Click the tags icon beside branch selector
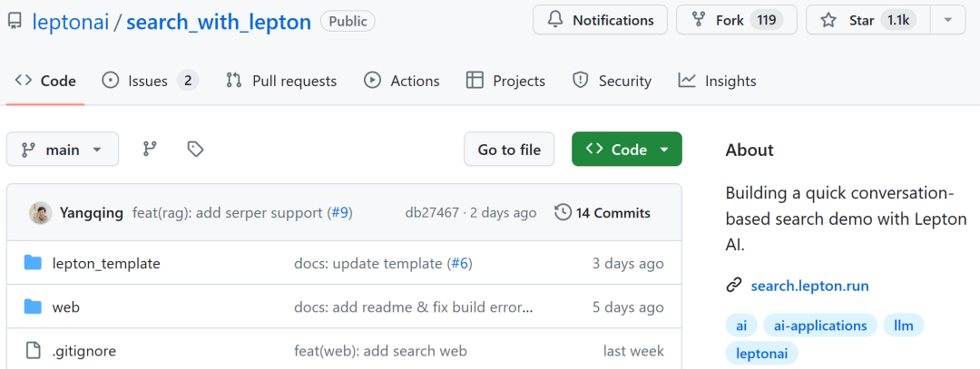The image size is (980, 369). click(195, 150)
